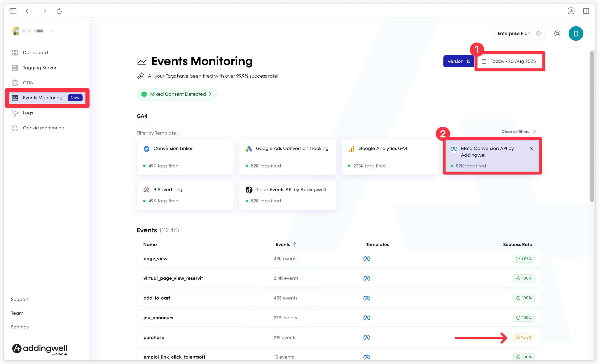Open the Settings link
The height and width of the screenshot is (364, 599).
(x=20, y=327)
